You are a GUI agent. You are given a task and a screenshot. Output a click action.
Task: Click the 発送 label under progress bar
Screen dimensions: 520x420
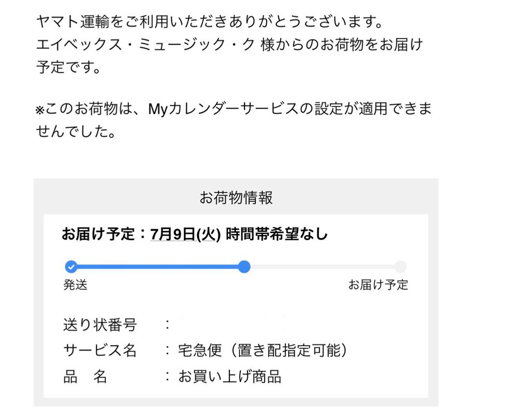pos(75,285)
